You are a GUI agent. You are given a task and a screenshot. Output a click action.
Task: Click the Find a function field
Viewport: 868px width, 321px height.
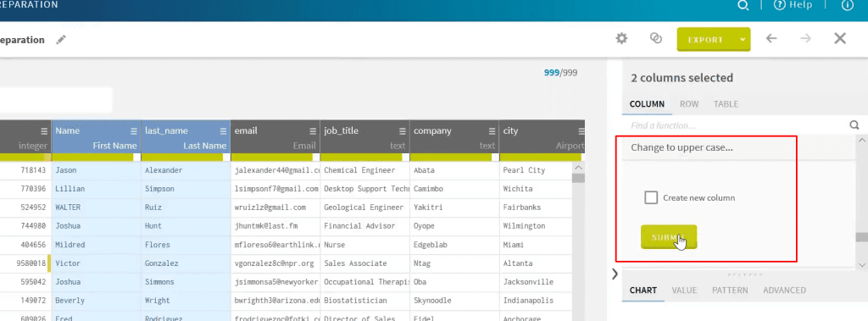point(735,125)
